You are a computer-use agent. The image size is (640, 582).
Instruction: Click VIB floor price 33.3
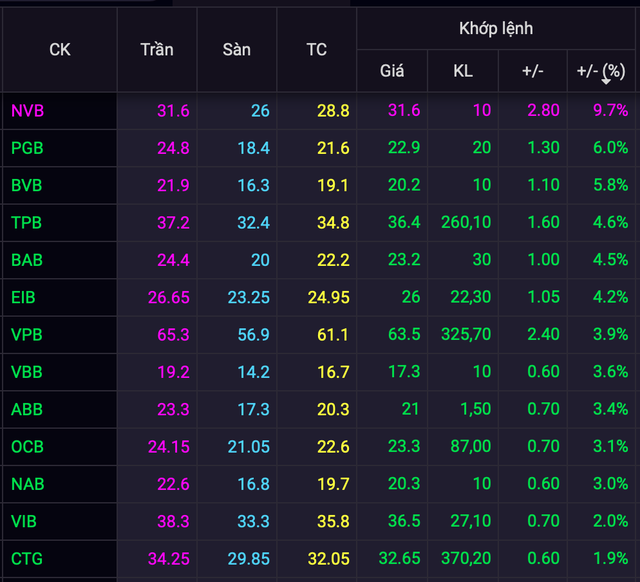pyautogui.click(x=253, y=521)
